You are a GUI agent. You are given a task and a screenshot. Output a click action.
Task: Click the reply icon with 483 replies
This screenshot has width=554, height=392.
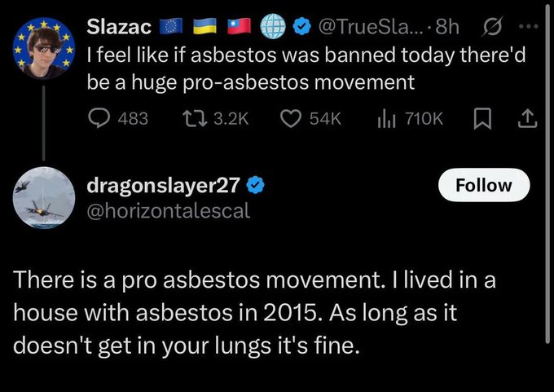pos(100,118)
